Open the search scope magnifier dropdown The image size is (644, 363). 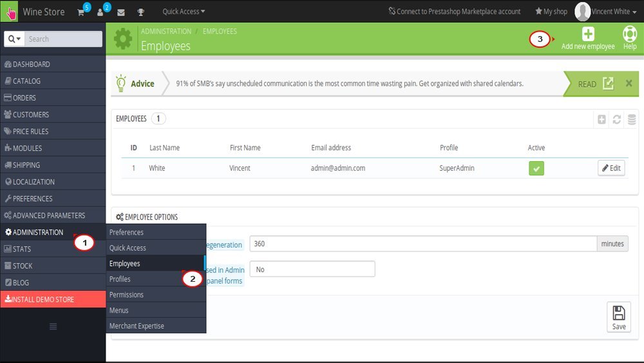tap(14, 39)
